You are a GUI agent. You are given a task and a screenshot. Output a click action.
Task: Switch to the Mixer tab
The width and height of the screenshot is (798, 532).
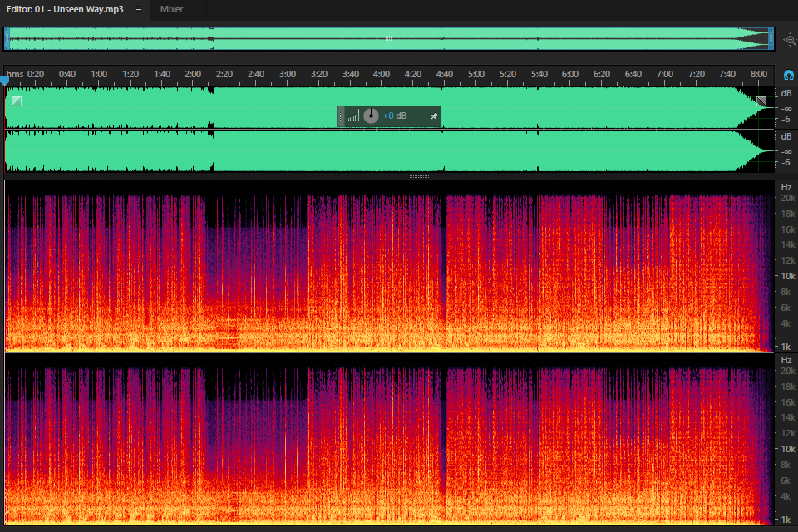(x=171, y=10)
